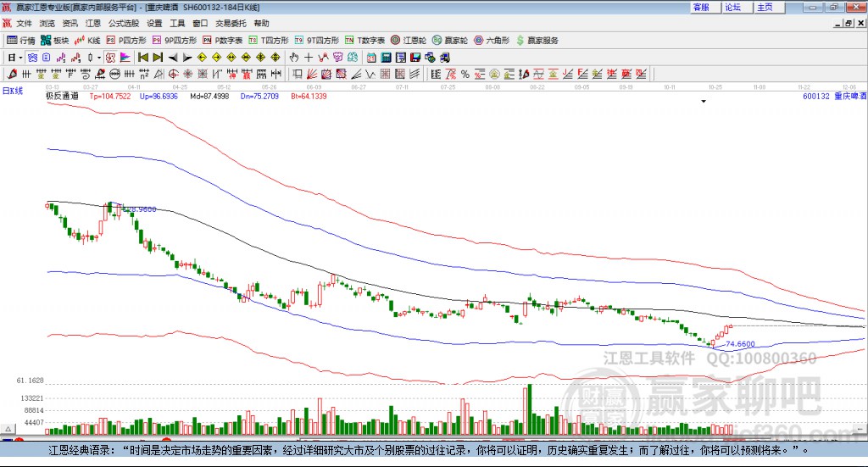Click the 行情 market quotes toolbar button
This screenshot has height=467, width=868.
[x=21, y=40]
